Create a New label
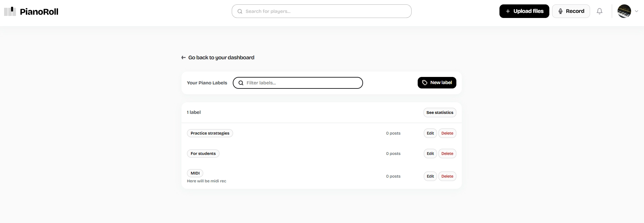 tap(437, 83)
